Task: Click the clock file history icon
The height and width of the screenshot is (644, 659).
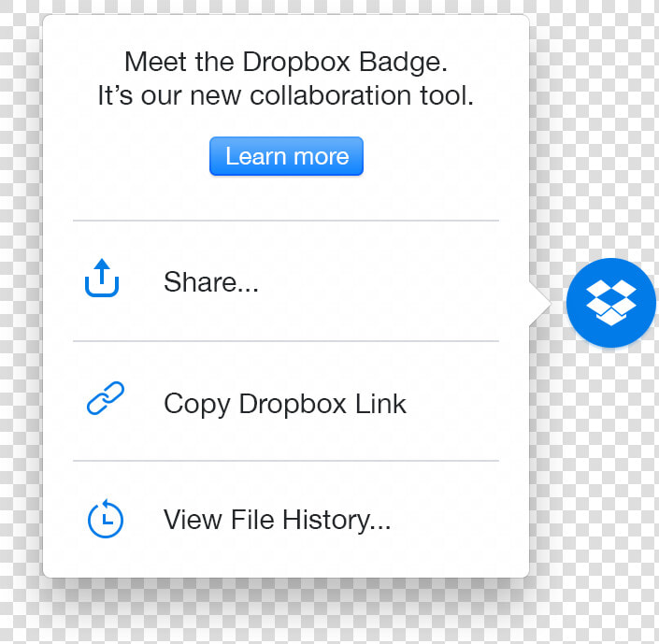Action: coord(106,519)
